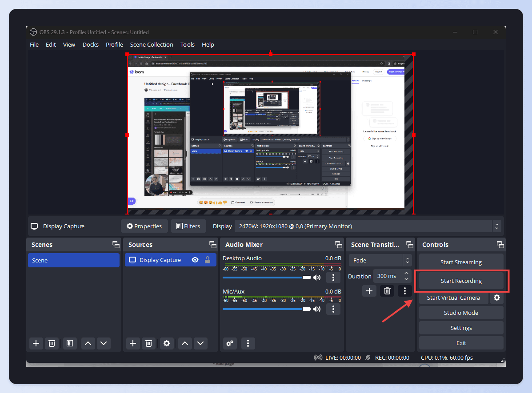The height and width of the screenshot is (393, 532).
Task: Move source up arrow in Sources panel
Action: point(185,343)
